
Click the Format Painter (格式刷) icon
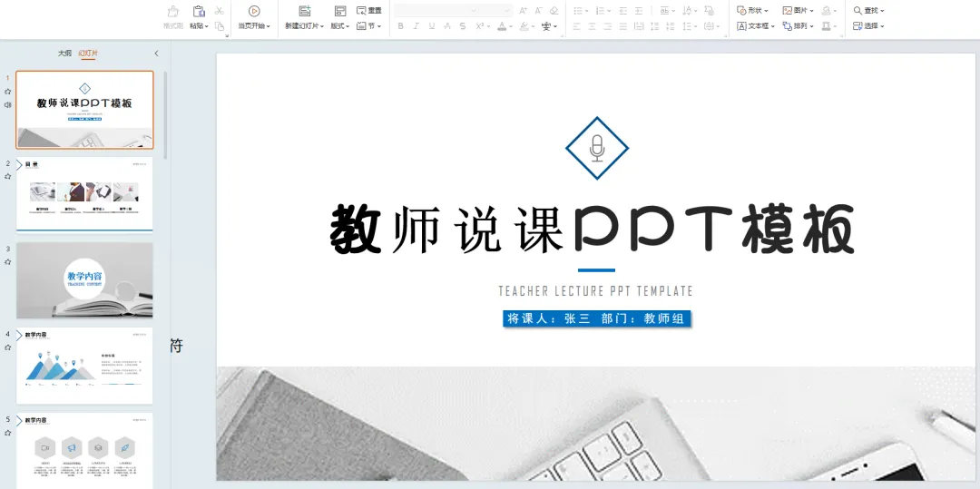(173, 11)
